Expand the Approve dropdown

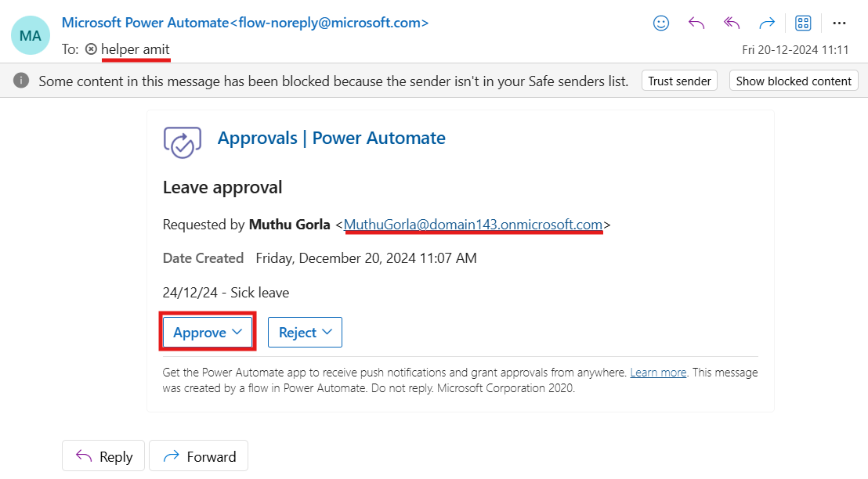tap(208, 333)
